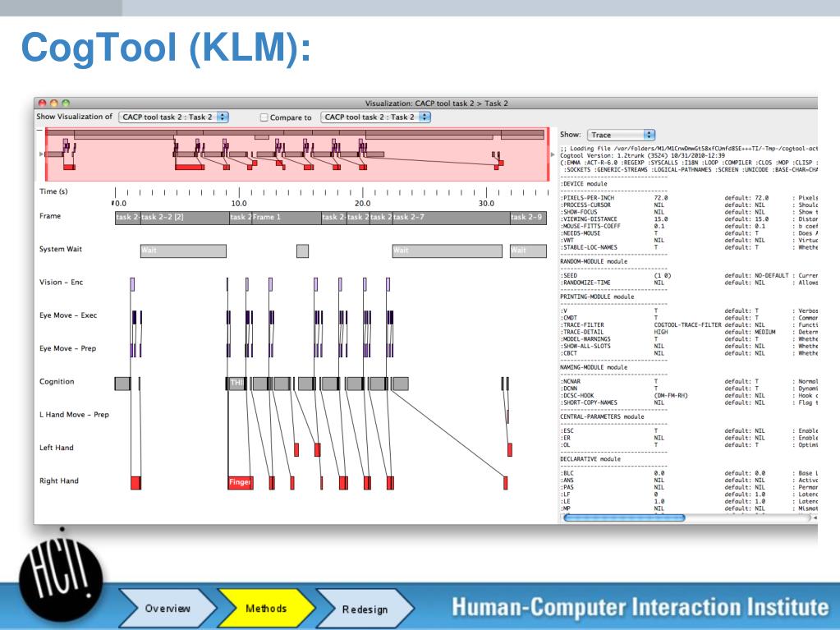The width and height of the screenshot is (840, 630).
Task: Click ':MOUSE-FITTS-COEFF' trace row
Action: click(x=688, y=226)
